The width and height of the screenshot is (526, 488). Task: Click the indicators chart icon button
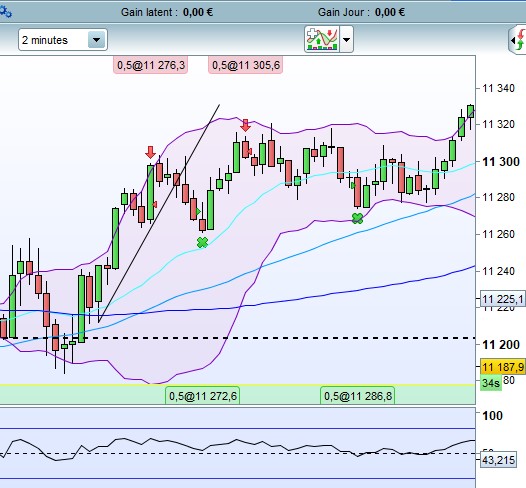click(x=322, y=39)
